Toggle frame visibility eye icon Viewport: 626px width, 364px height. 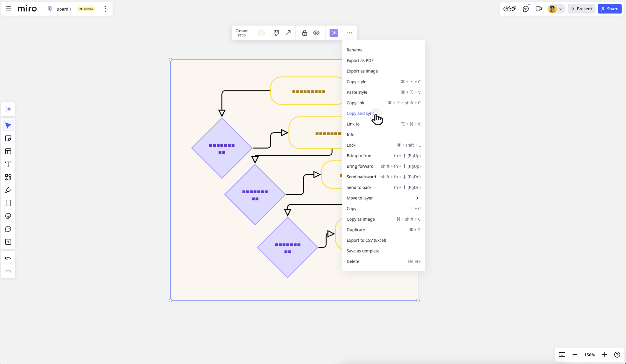click(316, 33)
